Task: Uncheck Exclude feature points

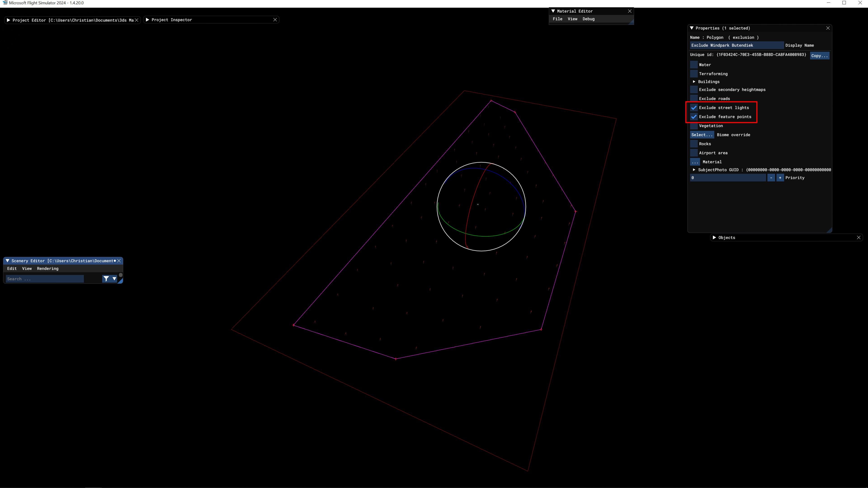Action: tap(694, 117)
